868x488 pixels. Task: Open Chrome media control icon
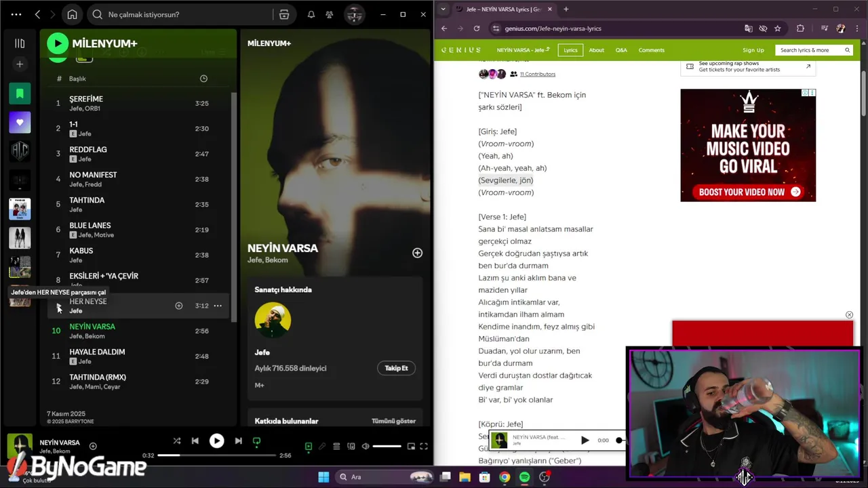coord(825,28)
